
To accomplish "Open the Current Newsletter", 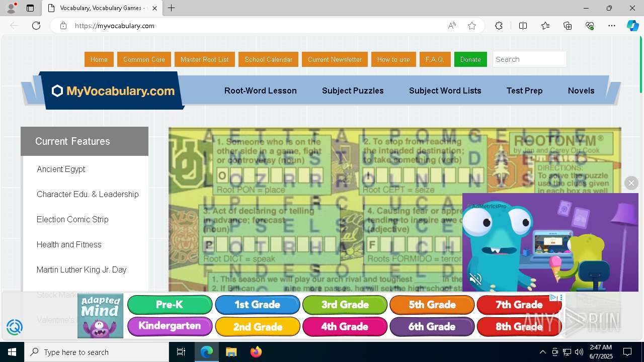I will coord(335,59).
